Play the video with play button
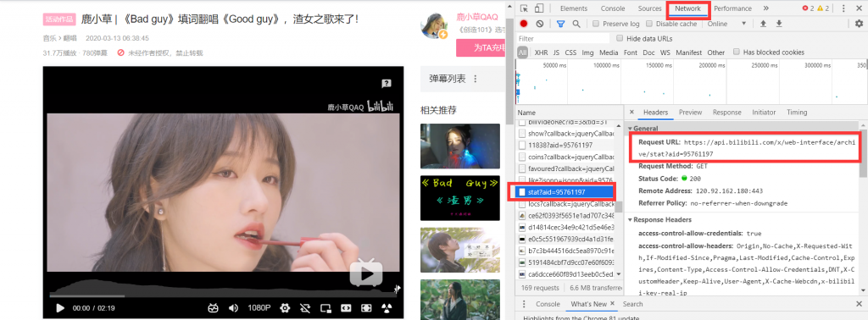Image resolution: width=868 pixels, height=320 pixels. 60,308
